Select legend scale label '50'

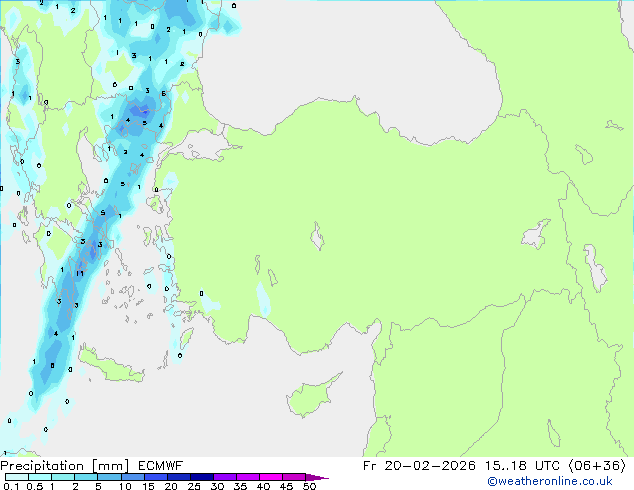tap(309, 486)
